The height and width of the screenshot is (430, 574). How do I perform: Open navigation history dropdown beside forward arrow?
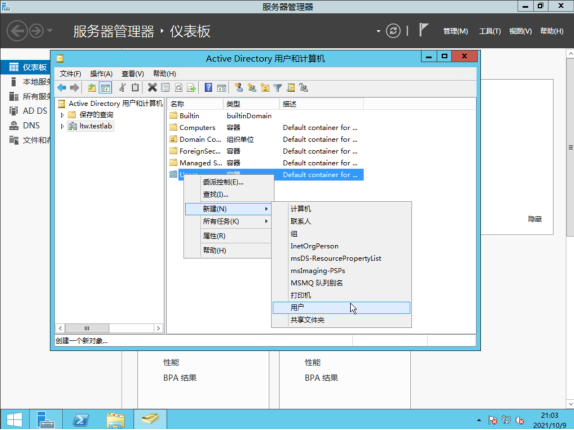(50, 31)
